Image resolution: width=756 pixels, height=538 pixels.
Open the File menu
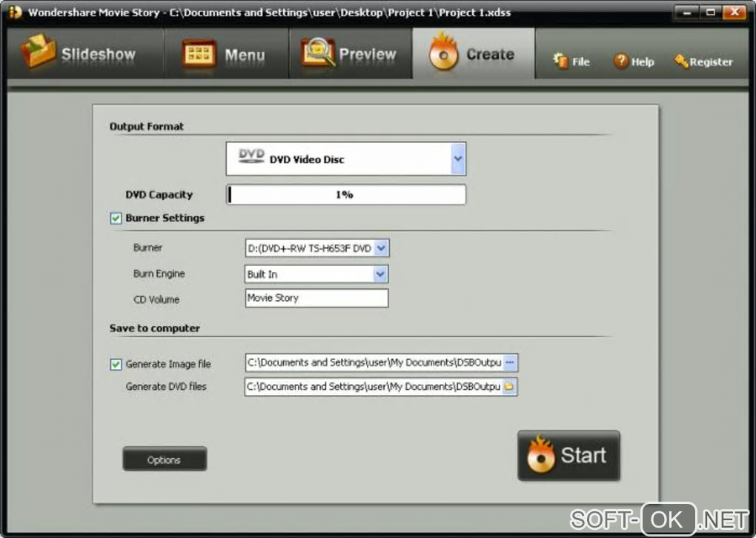click(571, 62)
